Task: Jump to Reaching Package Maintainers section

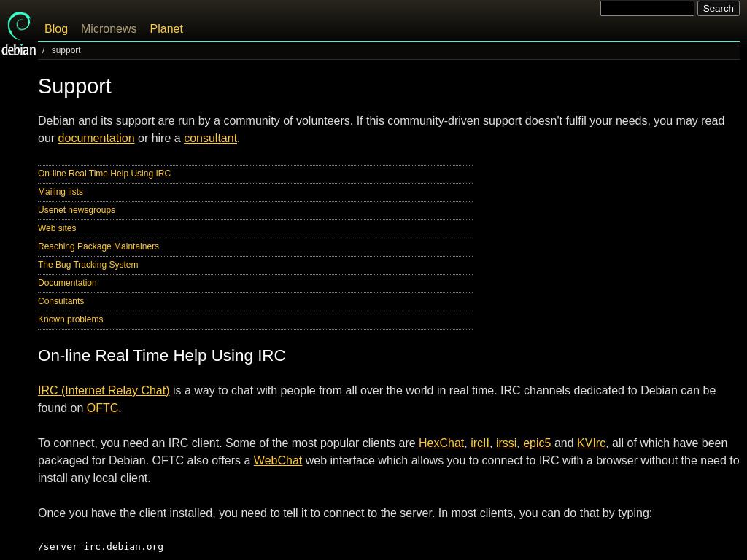Action: (x=98, y=246)
